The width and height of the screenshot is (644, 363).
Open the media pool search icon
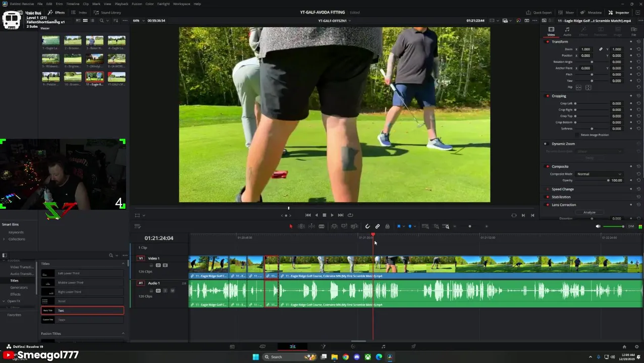[101, 21]
